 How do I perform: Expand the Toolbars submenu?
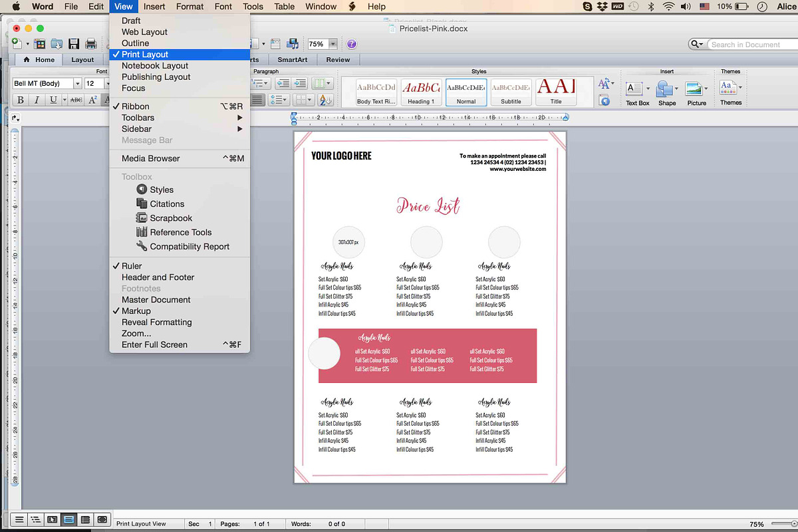click(x=138, y=118)
